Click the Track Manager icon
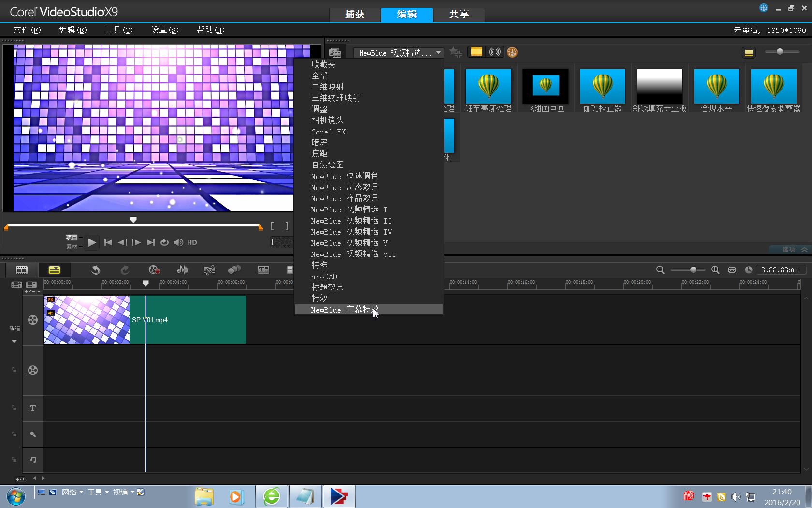This screenshot has height=508, width=812. [x=31, y=285]
